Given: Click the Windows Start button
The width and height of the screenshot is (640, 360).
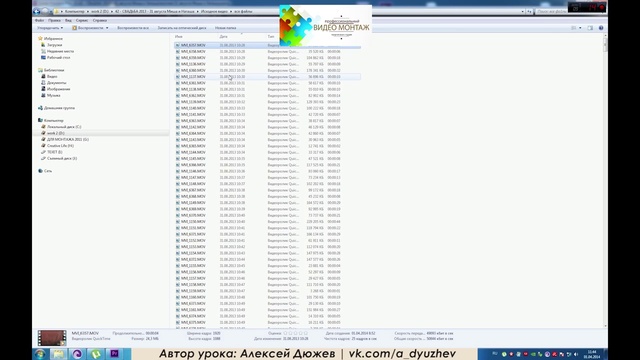Looking at the screenshot, I should coord(40,354).
